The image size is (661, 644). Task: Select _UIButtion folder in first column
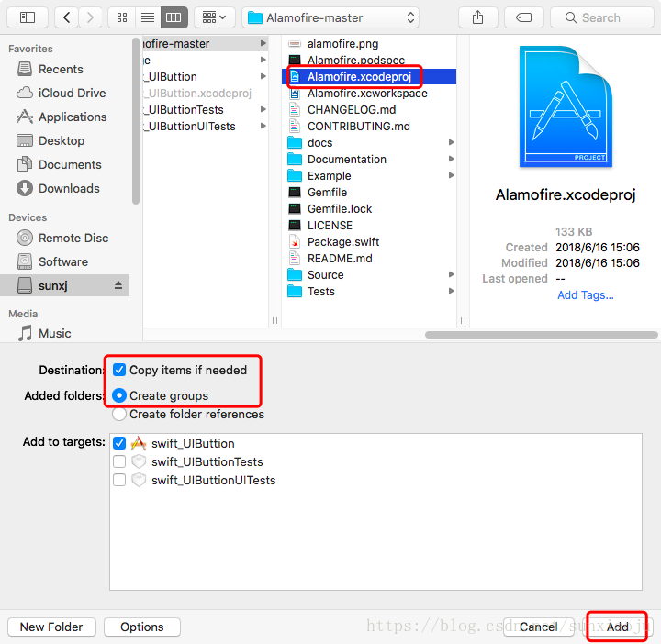coord(206,77)
